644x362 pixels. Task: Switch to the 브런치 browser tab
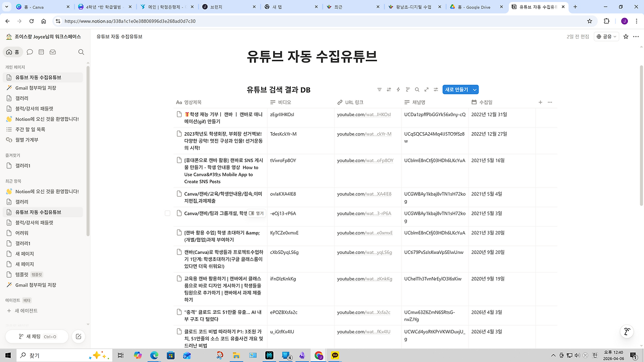[x=216, y=7]
